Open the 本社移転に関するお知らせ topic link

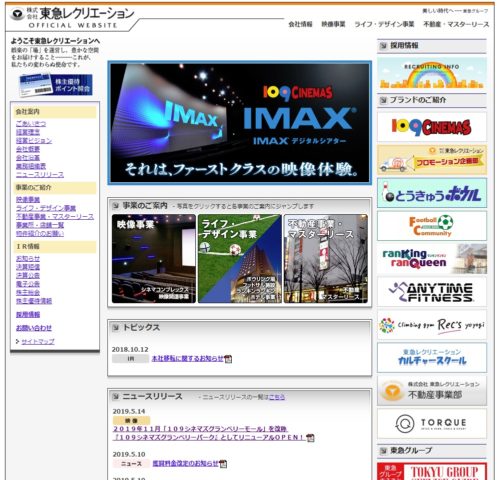pos(188,359)
